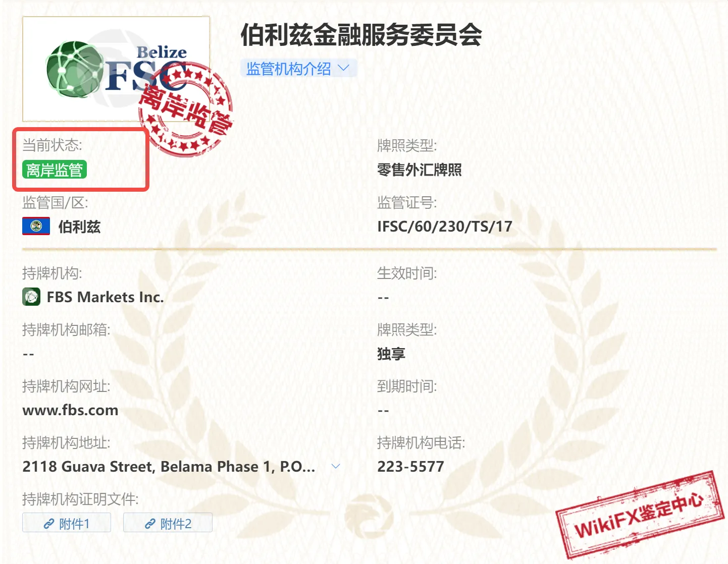Select the phone number 223-5577
Viewport: 728px width, 564px height.
point(411,467)
